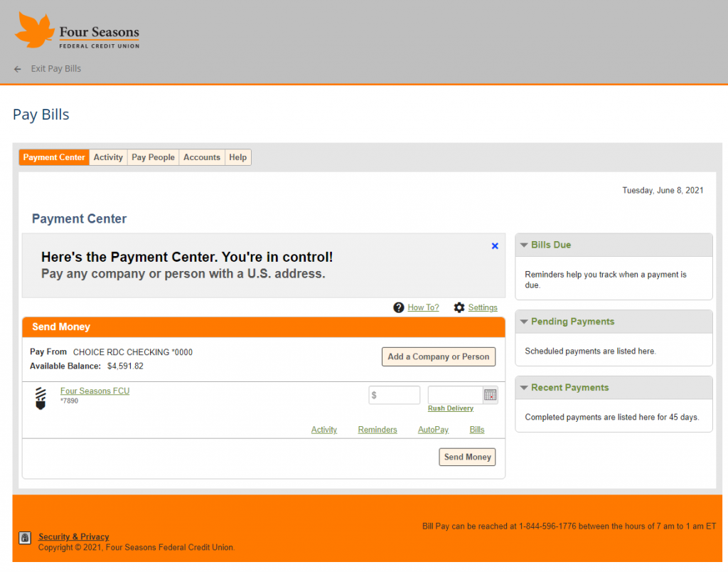728x572 pixels.
Task: Click the Bill Pay phone number text
Action: pyautogui.click(x=569, y=526)
